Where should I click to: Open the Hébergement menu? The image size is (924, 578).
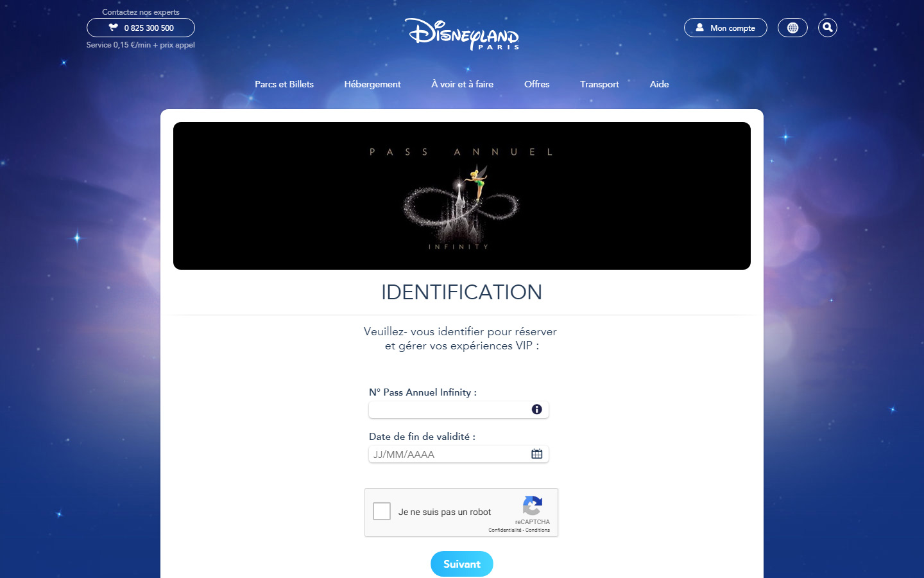pyautogui.click(x=372, y=84)
